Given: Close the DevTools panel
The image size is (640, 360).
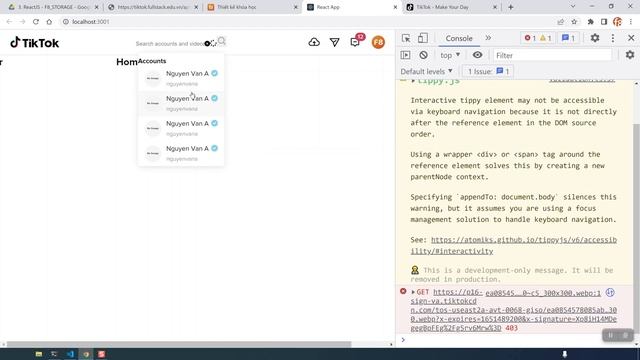Looking at the screenshot, I should point(631,38).
